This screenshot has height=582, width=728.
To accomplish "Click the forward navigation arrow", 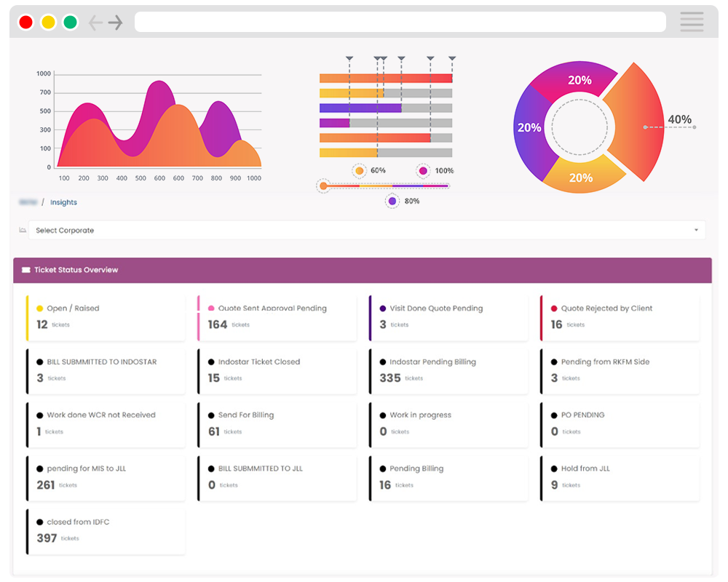I will (116, 22).
